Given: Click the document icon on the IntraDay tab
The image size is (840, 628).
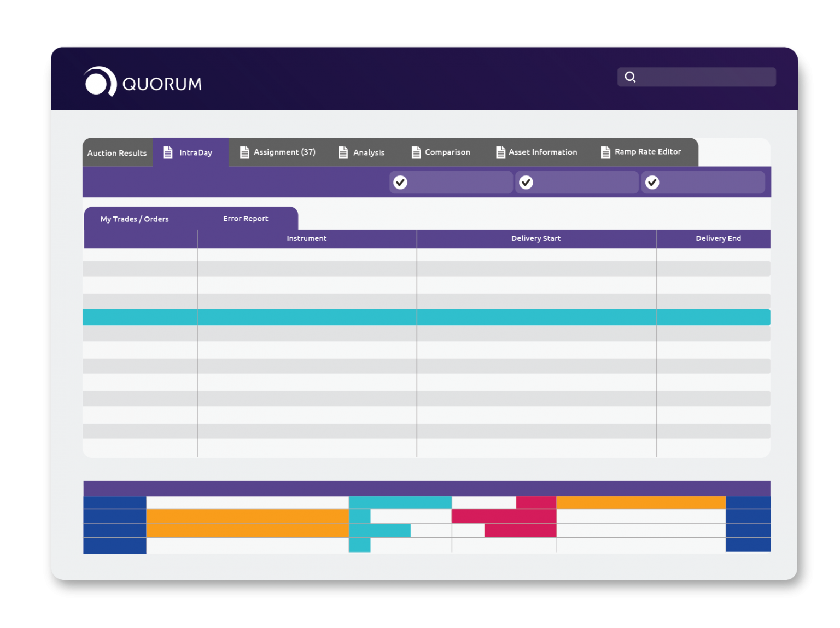Looking at the screenshot, I should [168, 152].
